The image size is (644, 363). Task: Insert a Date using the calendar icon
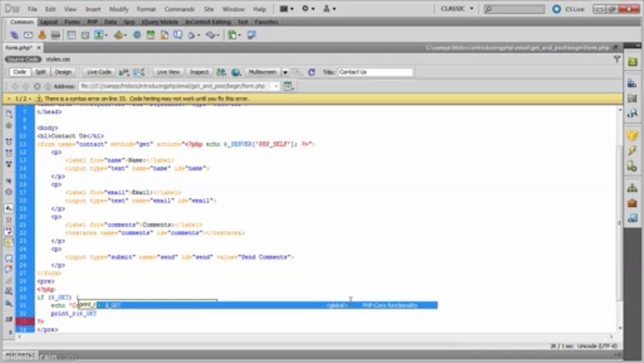[x=151, y=35]
